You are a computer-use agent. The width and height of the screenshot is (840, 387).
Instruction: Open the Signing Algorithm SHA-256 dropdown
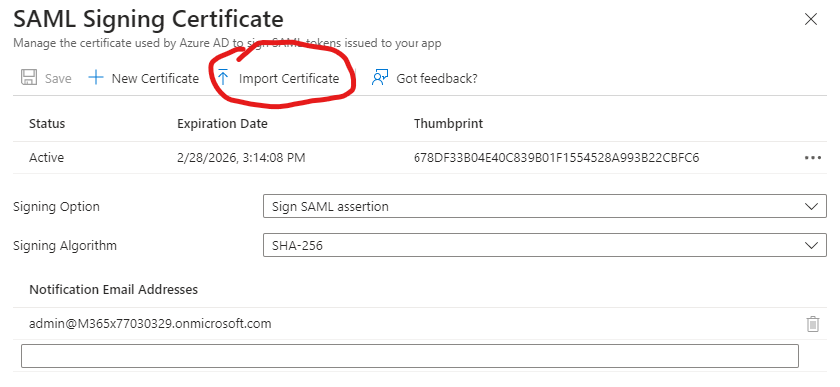[x=545, y=245]
